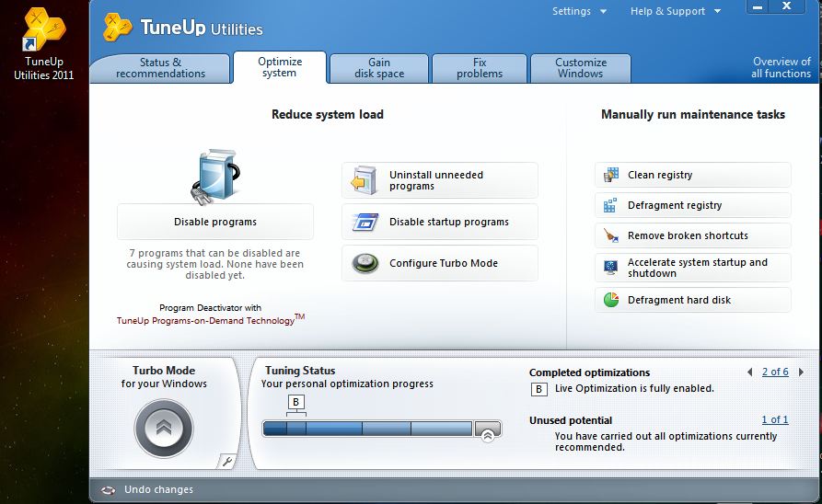Screen dimensions: 822x504
Task: Open Turbo Mode settings wrench icon
Action: (227, 462)
